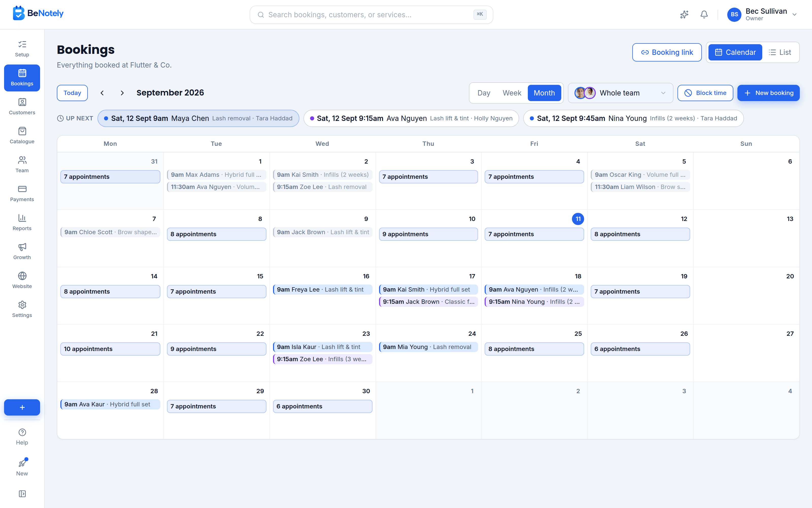This screenshot has width=812, height=508.
Task: Open 9:15am Nina Young Infills booking on 18th
Action: pyautogui.click(x=534, y=302)
